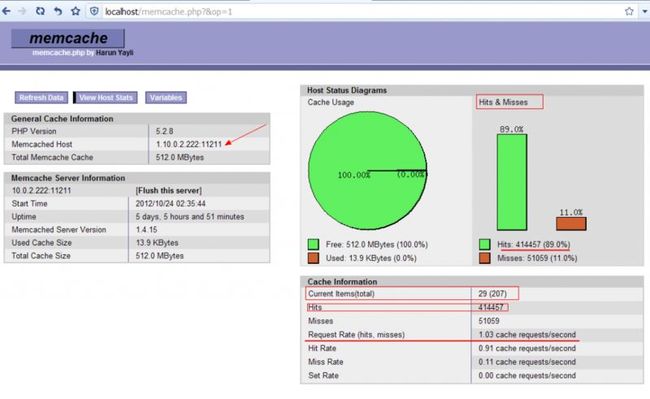Click the Flush this server link
Screen dimensions: 650x399
(169, 191)
